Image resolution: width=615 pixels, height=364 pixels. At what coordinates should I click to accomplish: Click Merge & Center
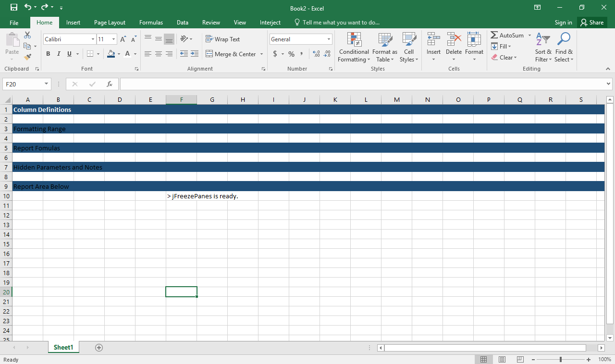coord(231,54)
